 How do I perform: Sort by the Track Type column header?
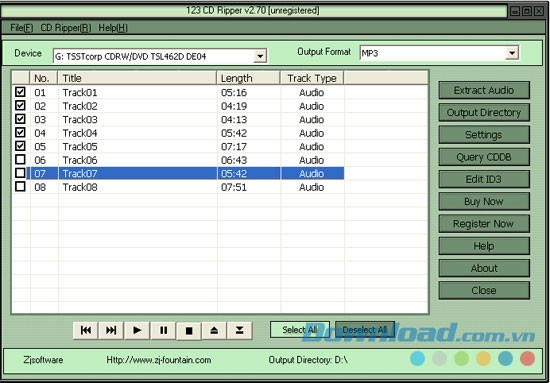click(312, 78)
